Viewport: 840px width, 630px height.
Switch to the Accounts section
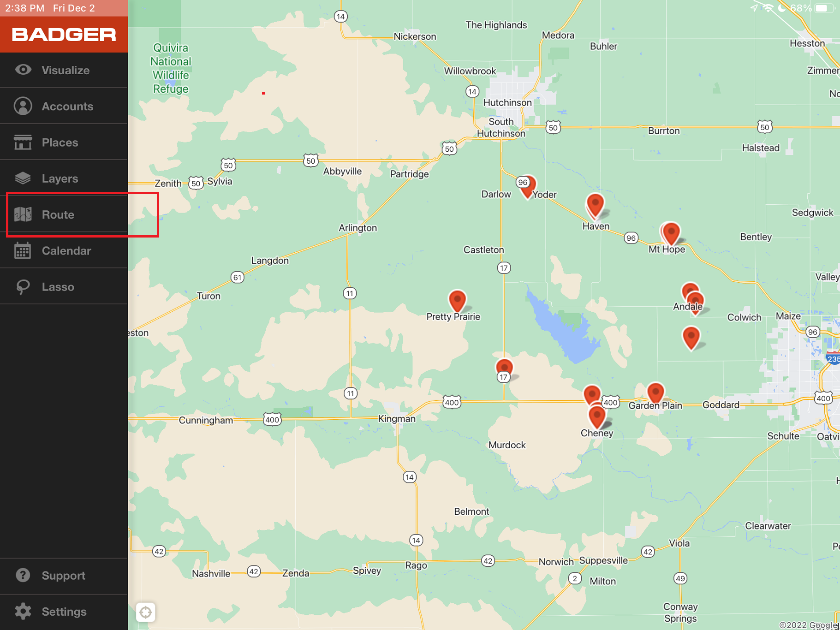pos(67,106)
